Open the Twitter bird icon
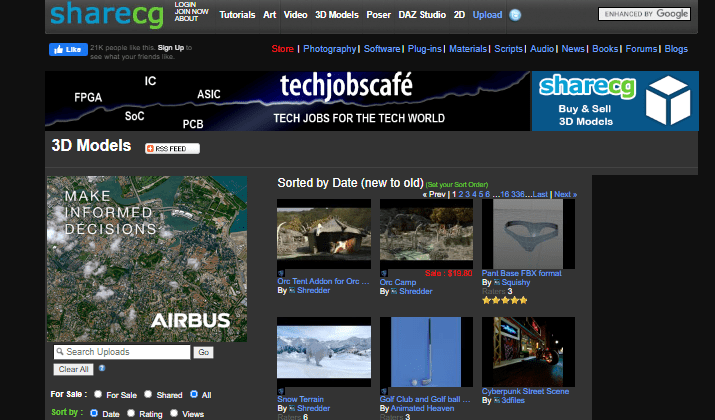The height and width of the screenshot is (420, 715). pyautogui.click(x=515, y=15)
